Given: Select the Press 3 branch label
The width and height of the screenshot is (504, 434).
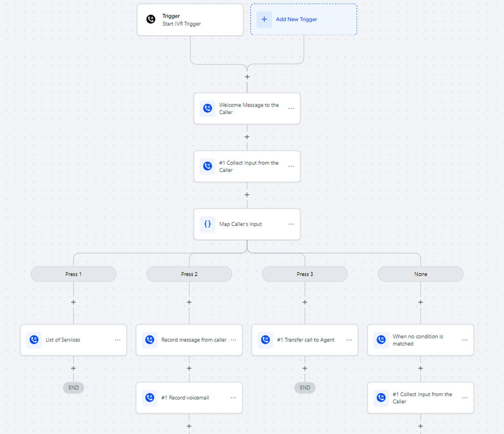Looking at the screenshot, I should [305, 274].
